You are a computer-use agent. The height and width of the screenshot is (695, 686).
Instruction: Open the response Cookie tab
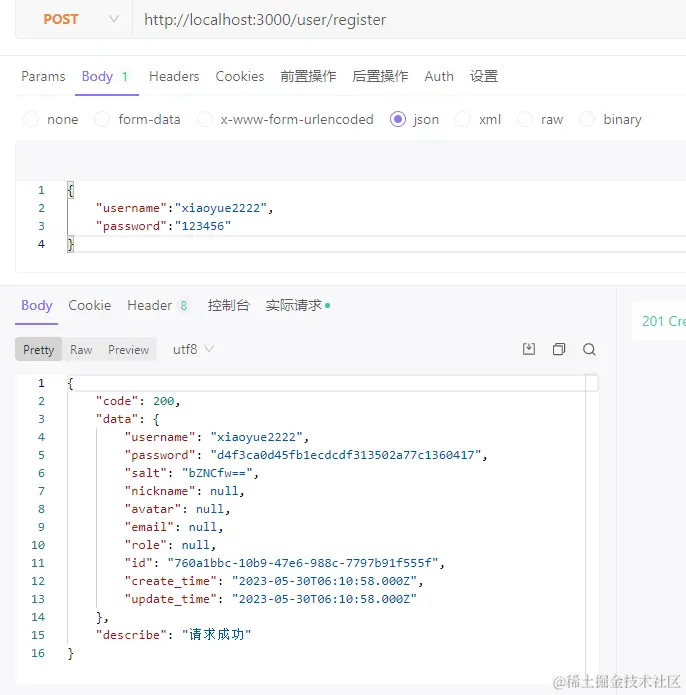pos(90,305)
